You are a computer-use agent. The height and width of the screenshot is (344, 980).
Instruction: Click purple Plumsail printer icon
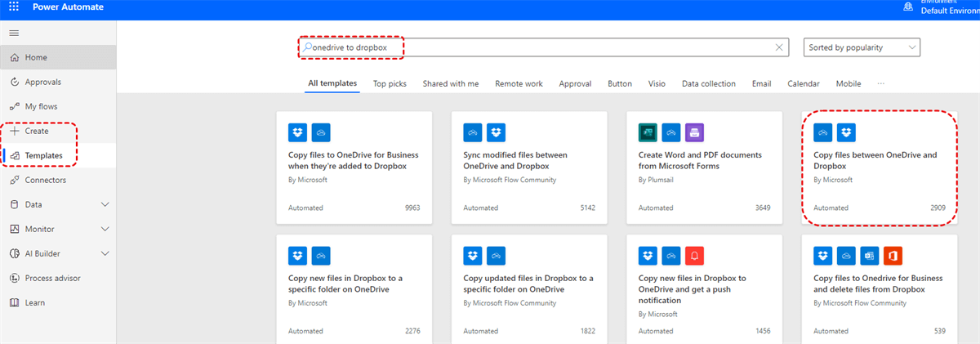[694, 131]
